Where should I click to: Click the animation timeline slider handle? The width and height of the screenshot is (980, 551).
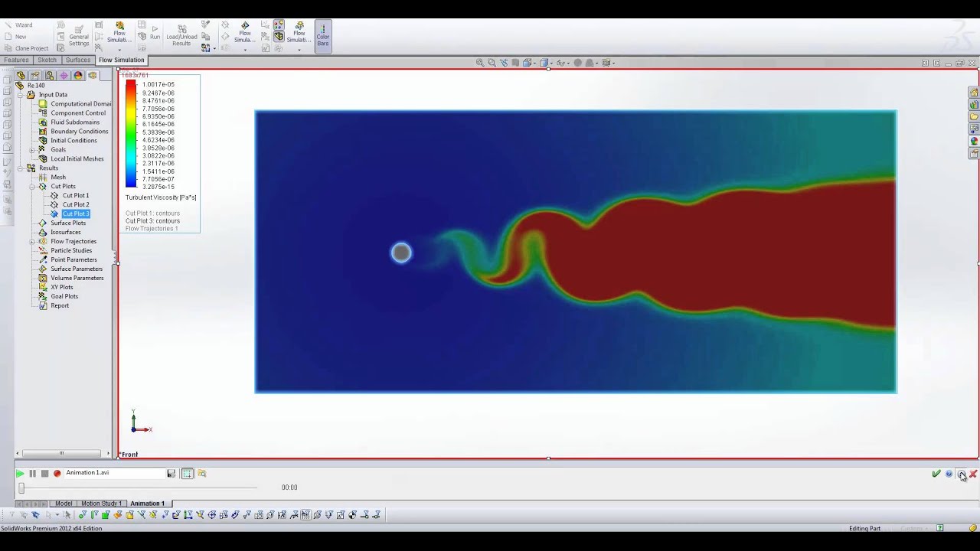tap(21, 487)
